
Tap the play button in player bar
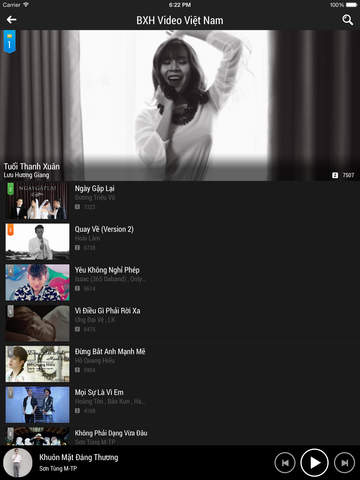coord(314,463)
